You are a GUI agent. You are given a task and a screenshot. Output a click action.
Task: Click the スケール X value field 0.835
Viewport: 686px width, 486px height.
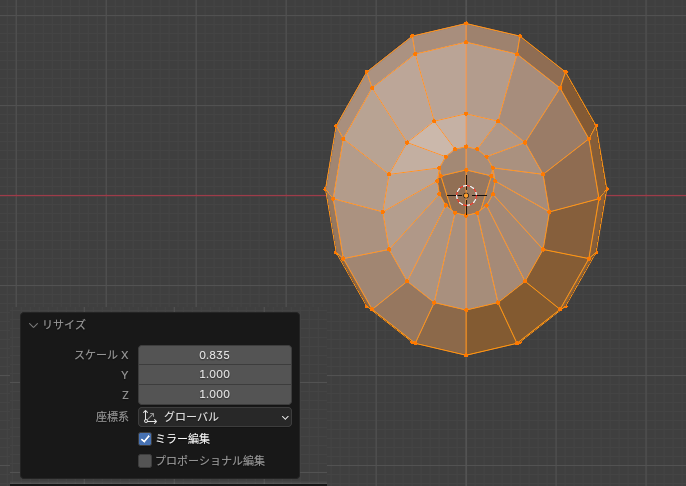point(214,355)
